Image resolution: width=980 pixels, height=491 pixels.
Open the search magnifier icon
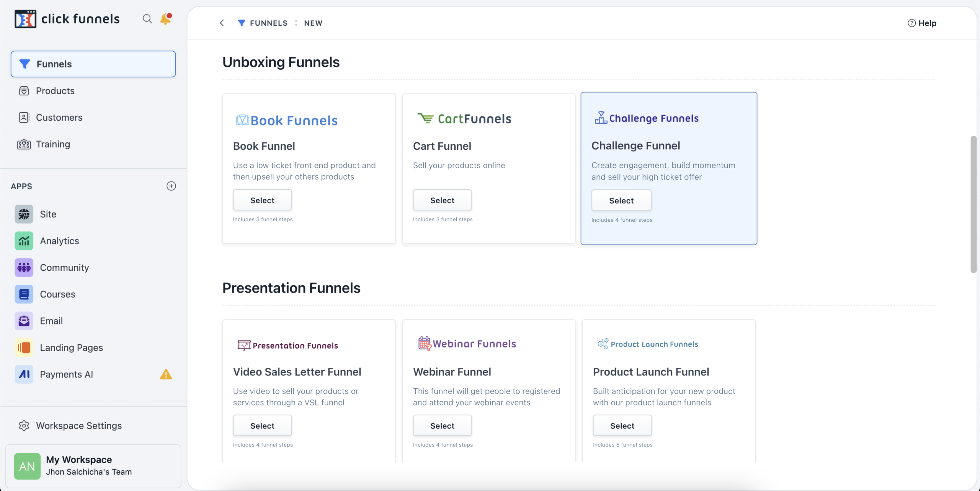(x=147, y=19)
